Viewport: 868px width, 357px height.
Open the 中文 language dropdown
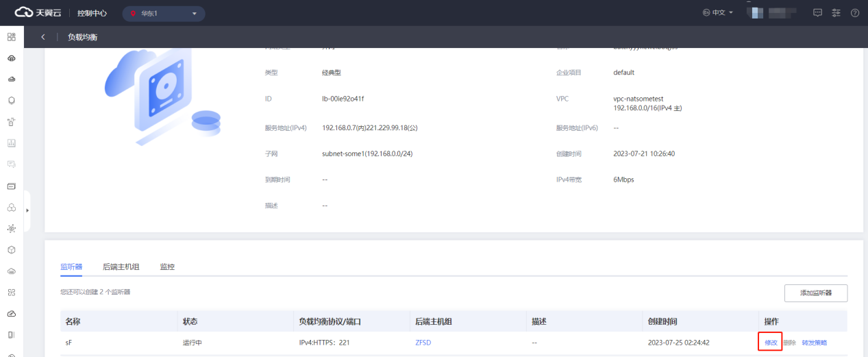pos(718,13)
